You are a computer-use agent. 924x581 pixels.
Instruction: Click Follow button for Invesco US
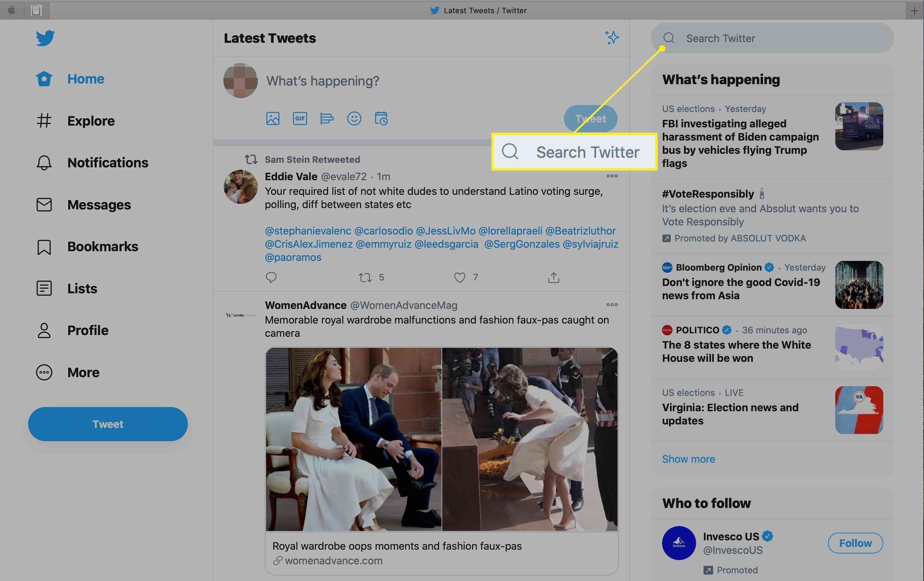coord(855,542)
